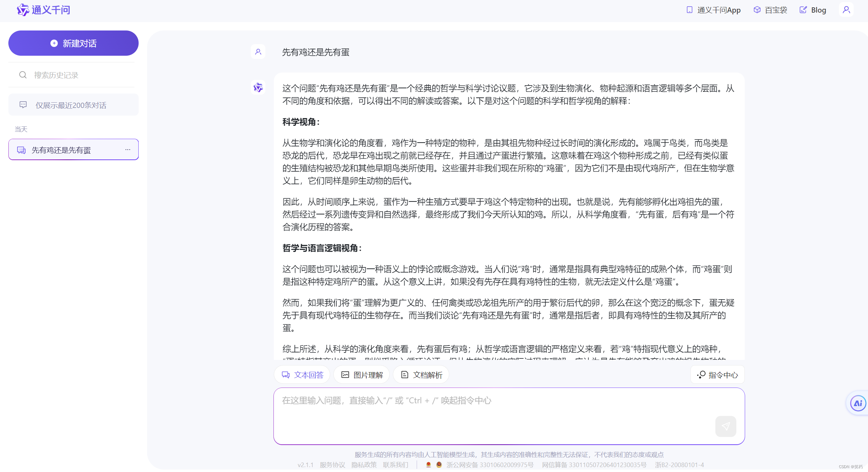Click the send message paper-plane icon
This screenshot has width=868, height=472.
[x=725, y=426]
